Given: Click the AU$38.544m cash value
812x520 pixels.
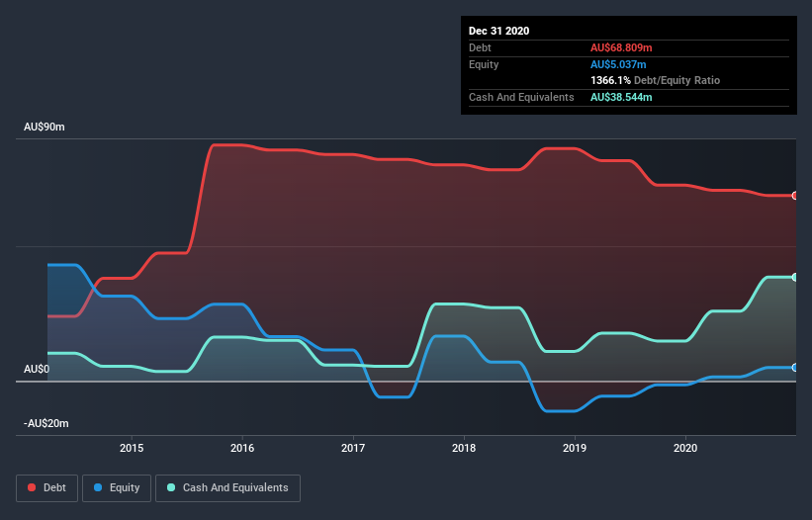Looking at the screenshot, I should click(x=621, y=97).
